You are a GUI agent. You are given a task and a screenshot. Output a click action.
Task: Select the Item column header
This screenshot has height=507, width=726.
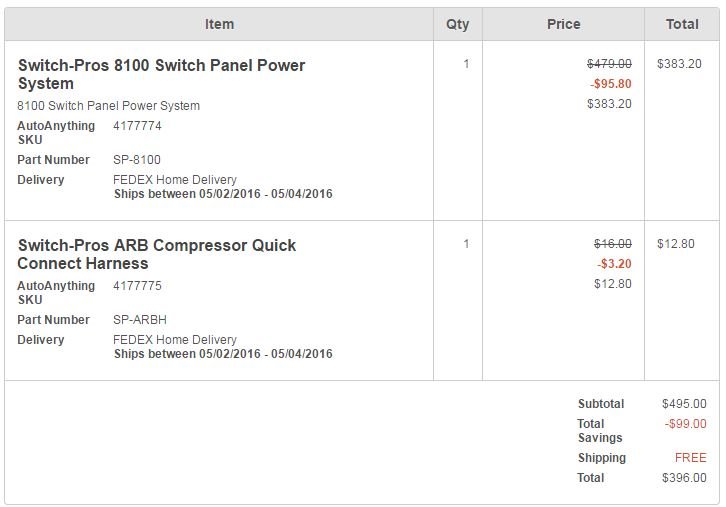(x=219, y=24)
